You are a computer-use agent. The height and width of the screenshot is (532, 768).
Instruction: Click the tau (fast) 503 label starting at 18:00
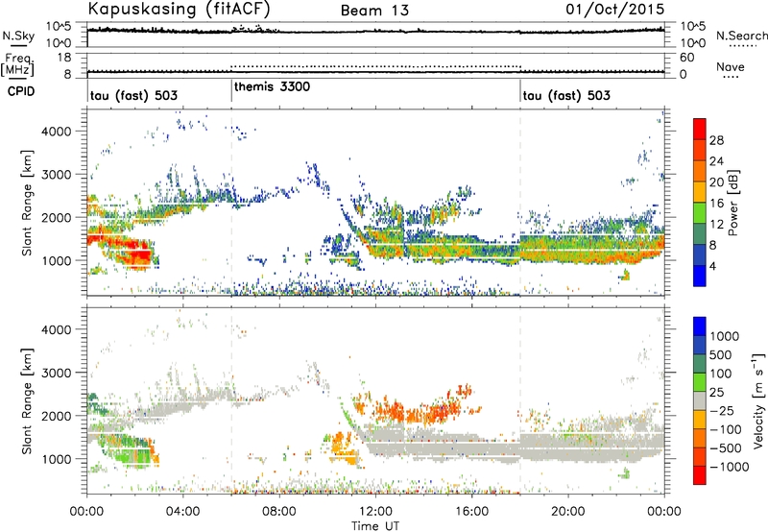566,95
